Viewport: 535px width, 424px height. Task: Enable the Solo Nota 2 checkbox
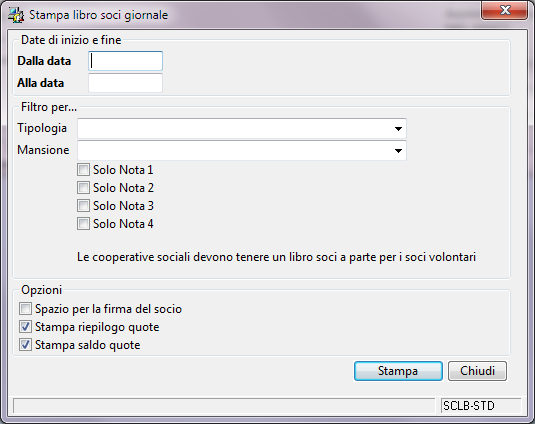click(83, 188)
